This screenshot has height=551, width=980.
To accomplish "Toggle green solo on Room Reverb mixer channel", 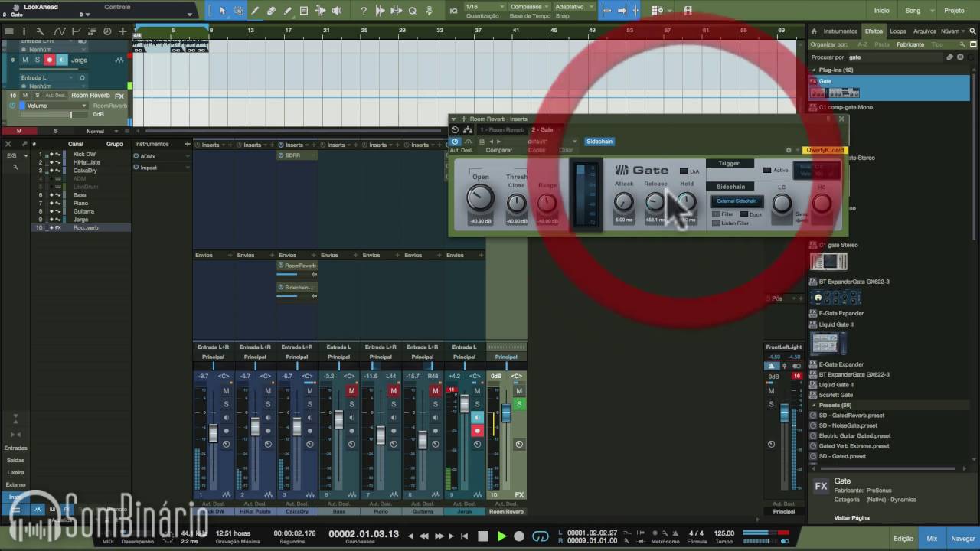I will point(519,404).
